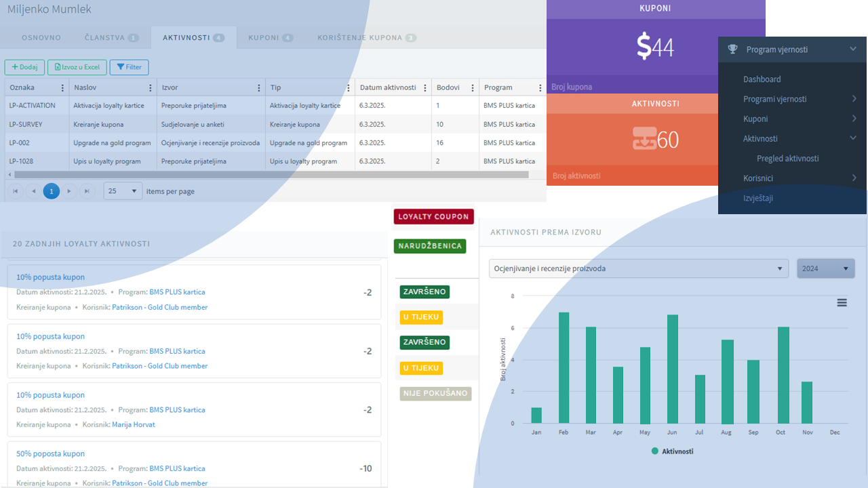Open the Datum aktivnosti column menu icon
The width and height of the screenshot is (868, 488).
point(425,87)
